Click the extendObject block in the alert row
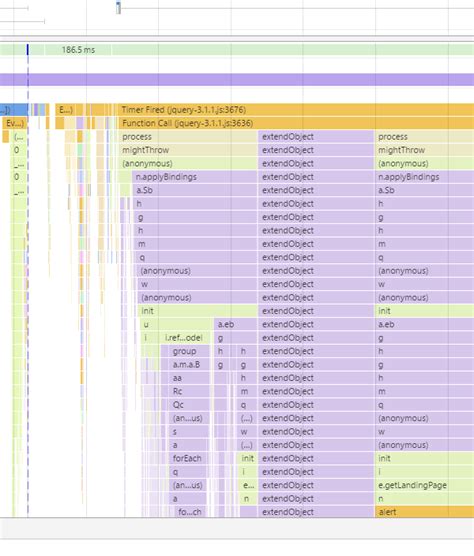The image size is (474, 556). [x=316, y=512]
